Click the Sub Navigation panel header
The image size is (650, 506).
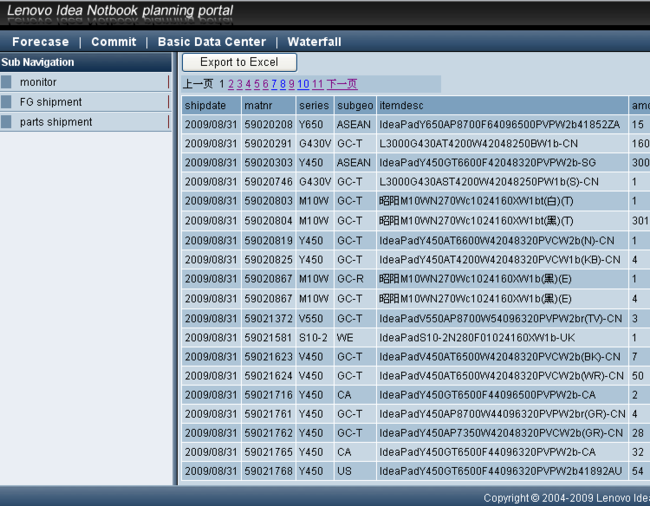85,62
